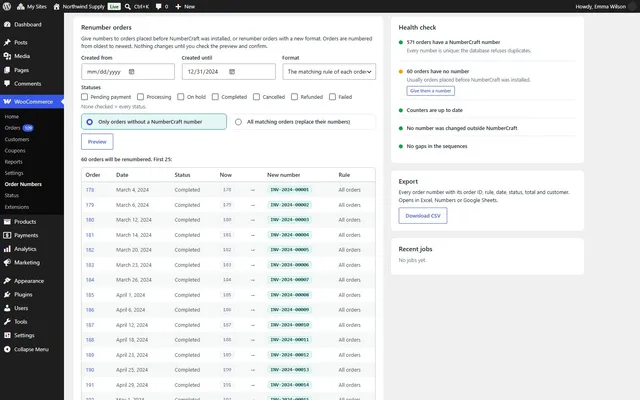This screenshot has width=640, height=400.
Task: Open Tools in the sidebar
Action: tap(32, 322)
